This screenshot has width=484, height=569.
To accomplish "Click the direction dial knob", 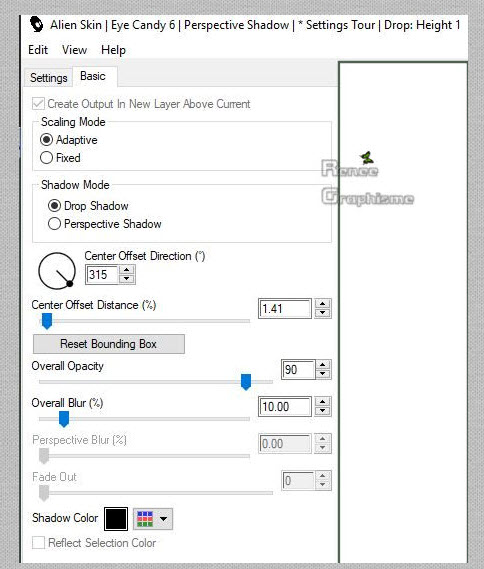I will tap(70, 284).
